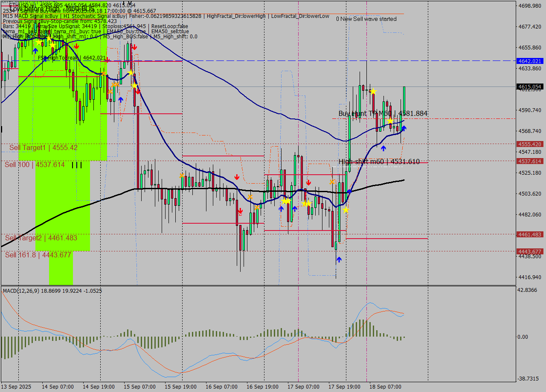Click the yellow star just below Buy Hunt TP label

[x=390, y=121]
